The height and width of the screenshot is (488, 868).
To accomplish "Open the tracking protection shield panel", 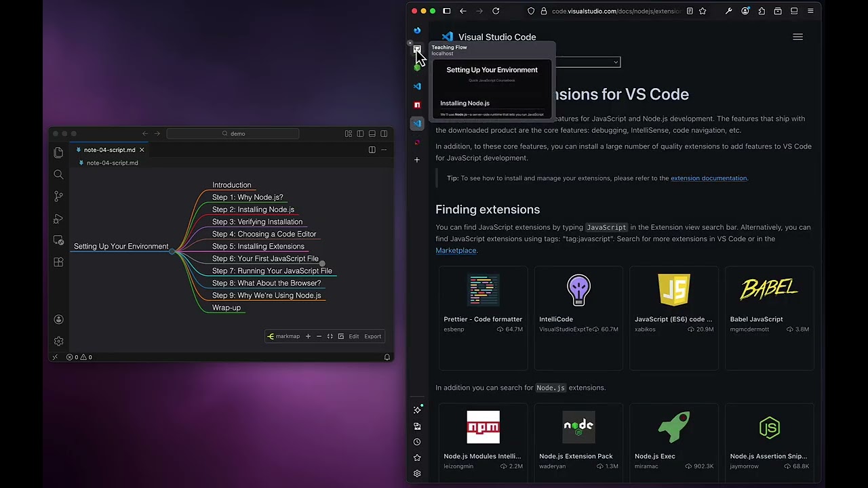I will [x=531, y=11].
